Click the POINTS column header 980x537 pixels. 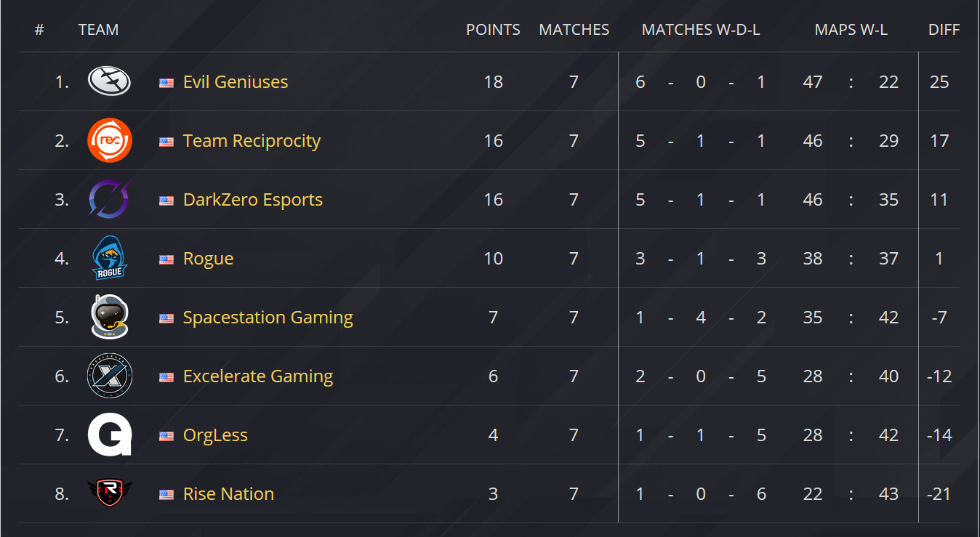click(493, 30)
